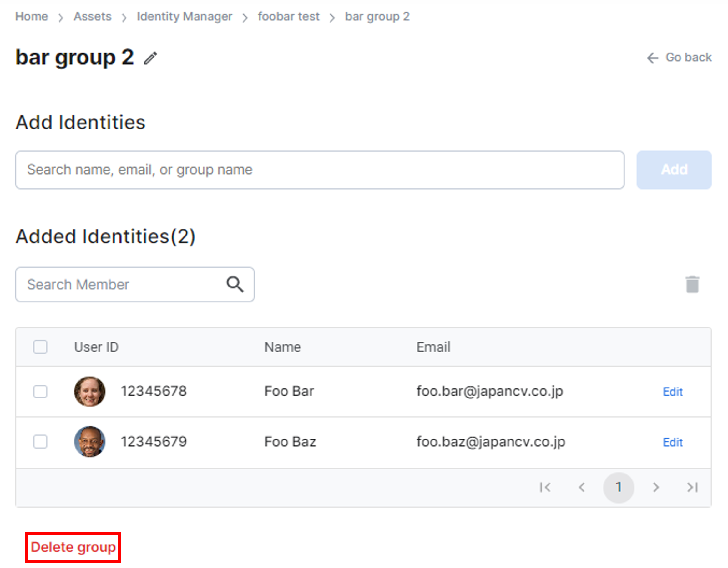Click the previous page arrow
The width and height of the screenshot is (728, 568).
pyautogui.click(x=582, y=487)
